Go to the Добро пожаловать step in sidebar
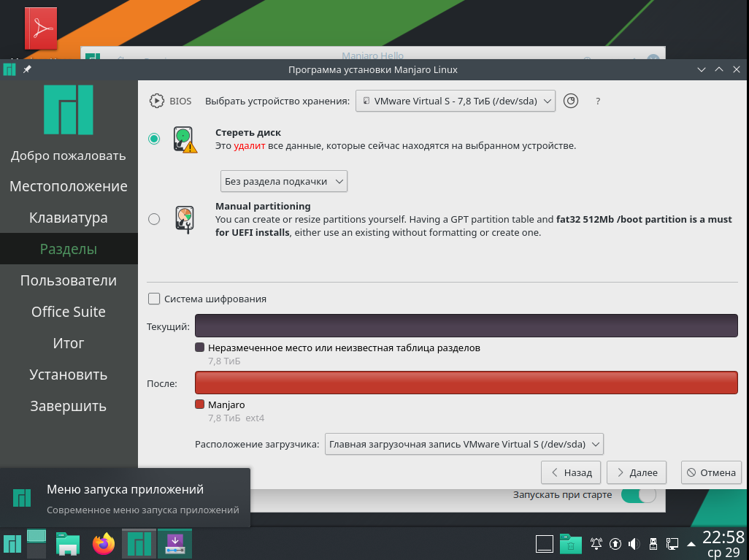 69,156
